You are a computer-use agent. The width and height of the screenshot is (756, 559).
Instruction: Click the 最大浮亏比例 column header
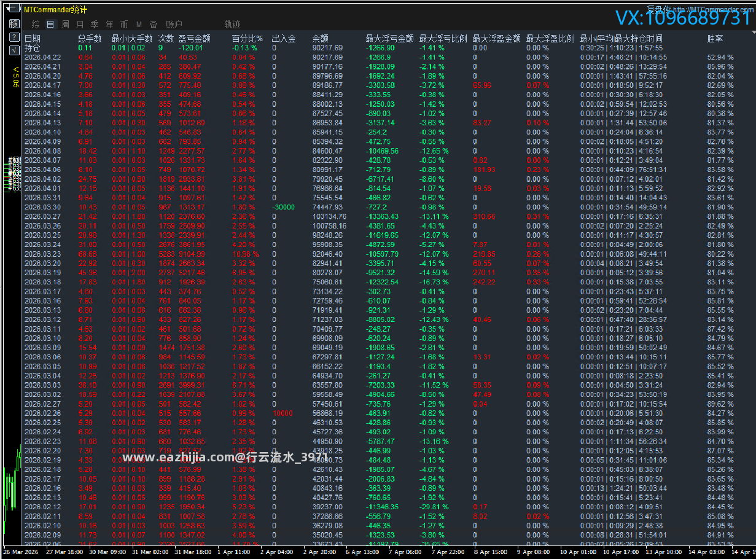[x=443, y=39]
